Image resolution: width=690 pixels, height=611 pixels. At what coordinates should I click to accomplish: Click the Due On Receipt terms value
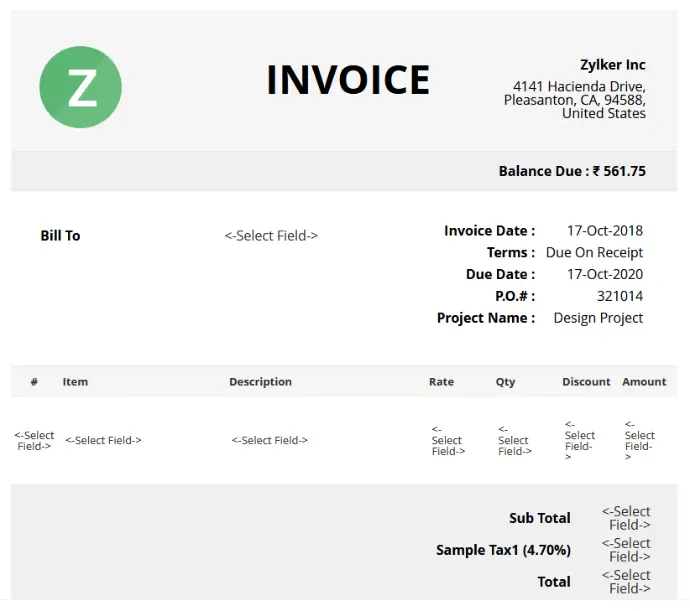pos(594,253)
